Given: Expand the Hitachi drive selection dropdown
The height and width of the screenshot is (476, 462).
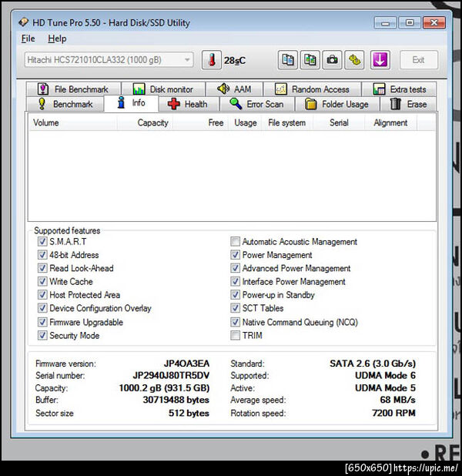Looking at the screenshot, I should click(109, 60).
